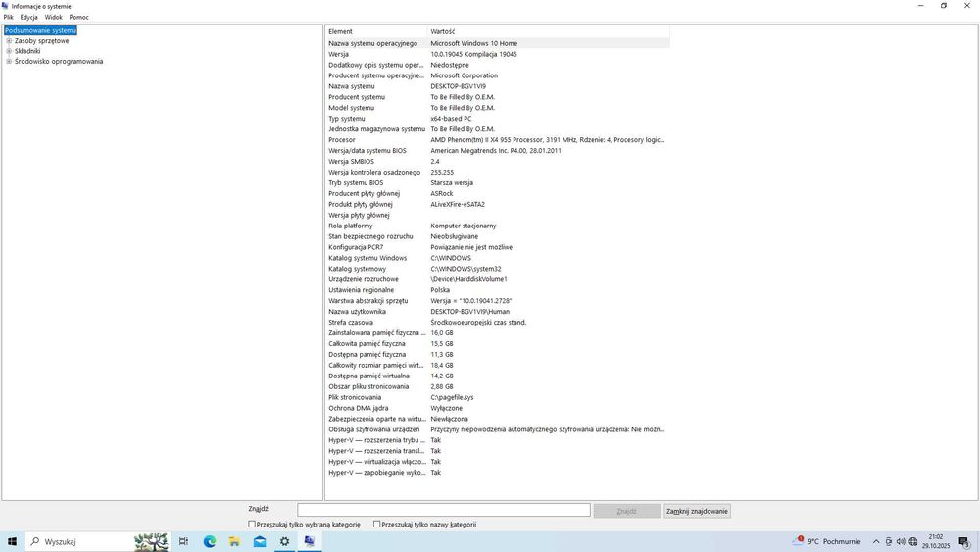The image size is (980, 552).
Task: Open the notification center icon
Action: [x=964, y=541]
